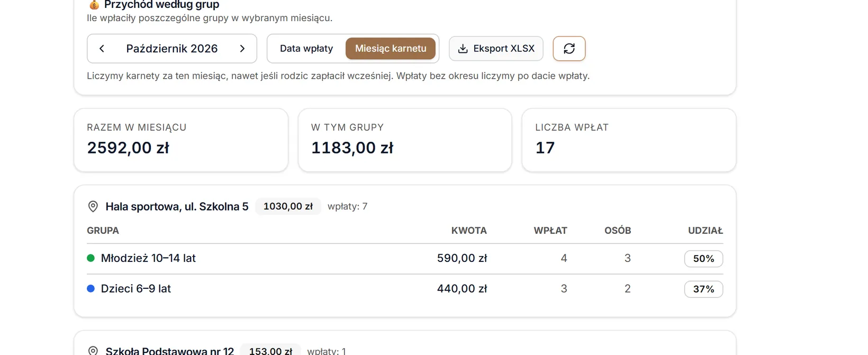This screenshot has width=868, height=355.
Task: Click location pin icon beside Hala sportowa
Action: pyautogui.click(x=93, y=206)
